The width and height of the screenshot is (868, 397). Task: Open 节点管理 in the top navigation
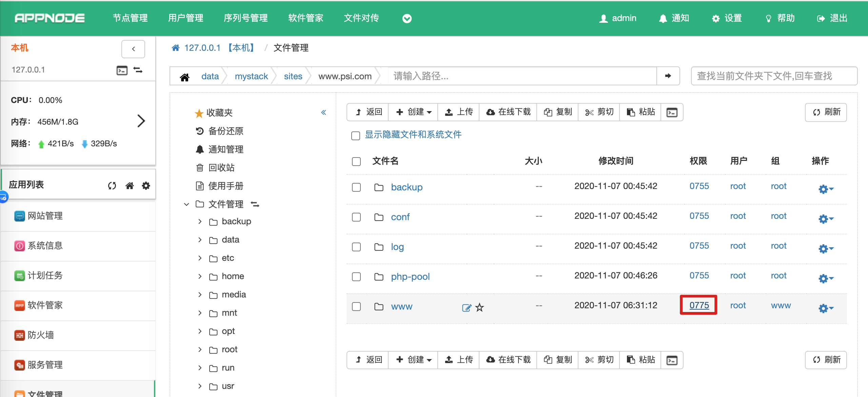click(x=130, y=18)
